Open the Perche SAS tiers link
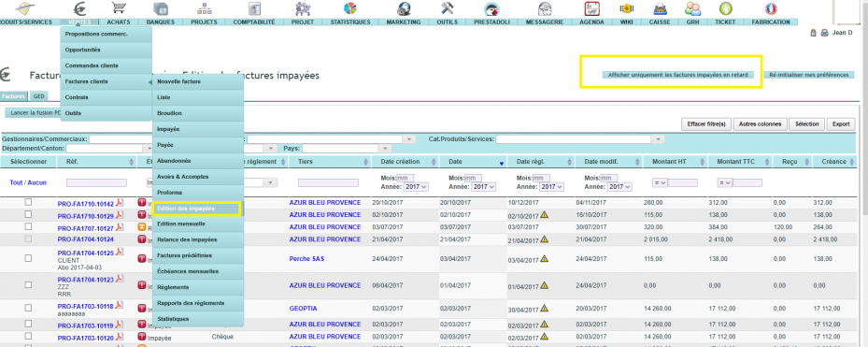 click(x=306, y=259)
